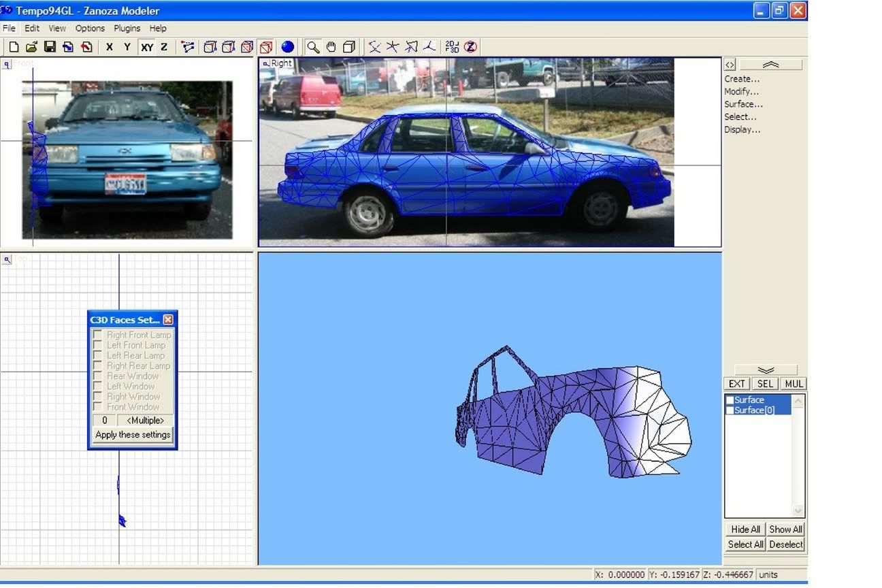
Task: Open the Options menu
Action: [x=90, y=29]
